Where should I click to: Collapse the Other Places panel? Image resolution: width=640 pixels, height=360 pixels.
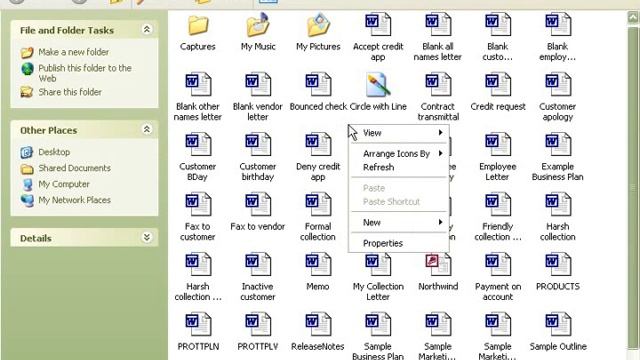(x=147, y=129)
